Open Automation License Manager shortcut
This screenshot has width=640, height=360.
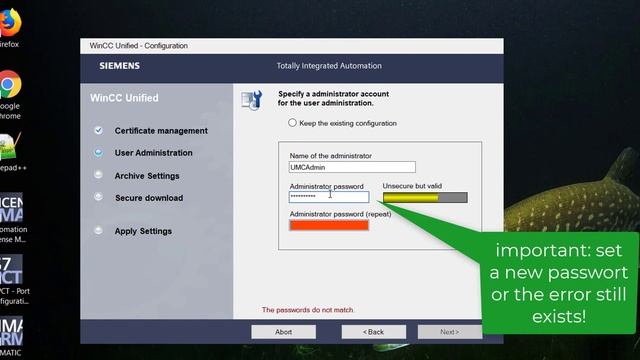12,218
